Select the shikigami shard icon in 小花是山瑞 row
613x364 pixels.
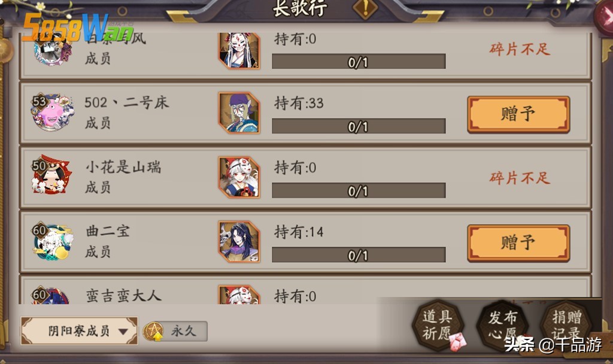click(239, 177)
